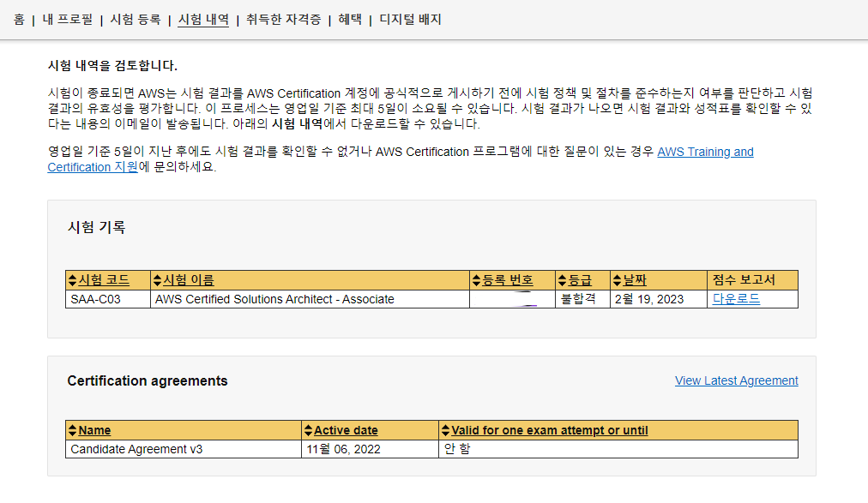Sort table by 등급 header link

pyautogui.click(x=580, y=280)
